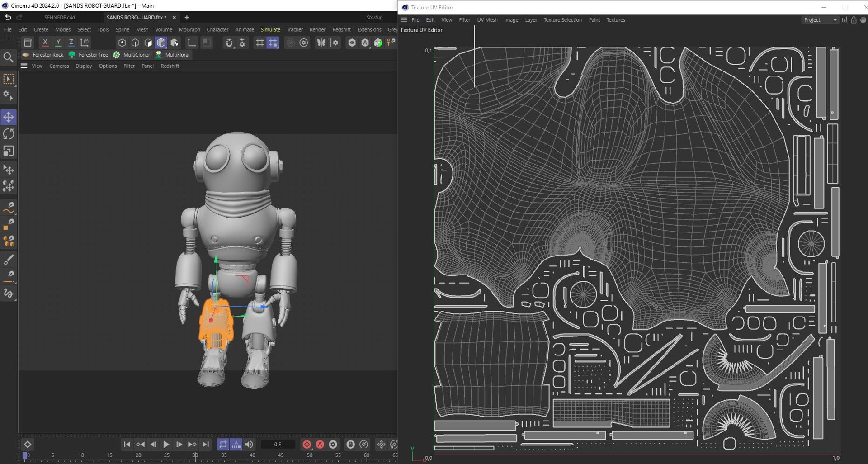
Task: Open the Project dropdown in UV Editor
Action: [821, 20]
